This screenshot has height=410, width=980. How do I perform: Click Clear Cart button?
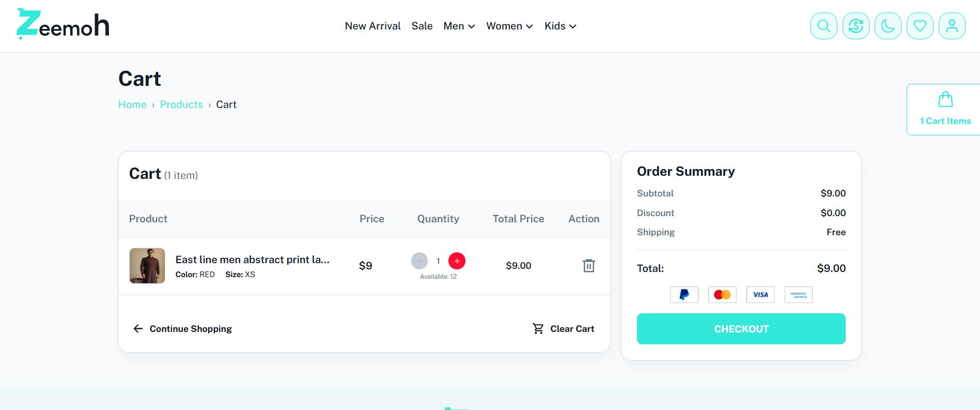563,329
